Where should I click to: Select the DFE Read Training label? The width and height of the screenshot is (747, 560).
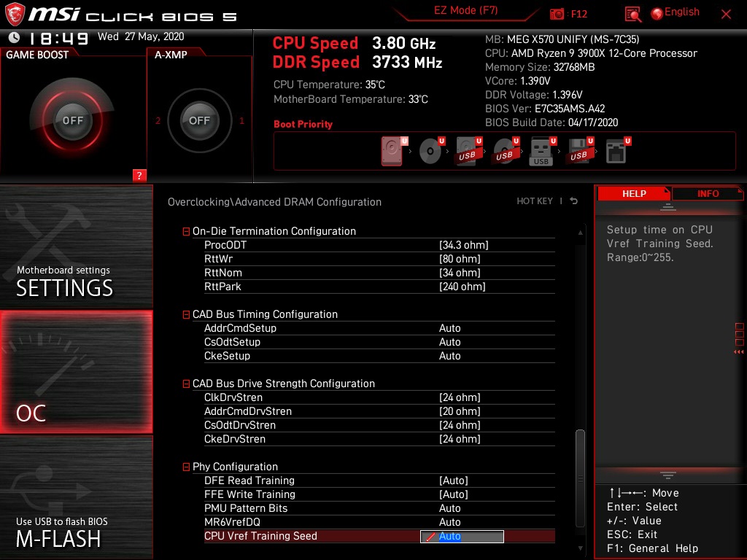pyautogui.click(x=249, y=481)
